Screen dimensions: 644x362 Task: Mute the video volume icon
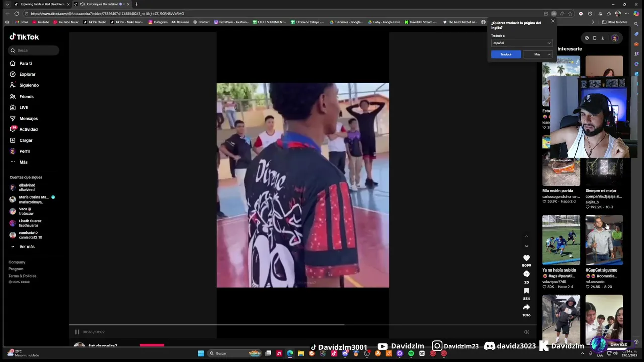tap(526, 332)
